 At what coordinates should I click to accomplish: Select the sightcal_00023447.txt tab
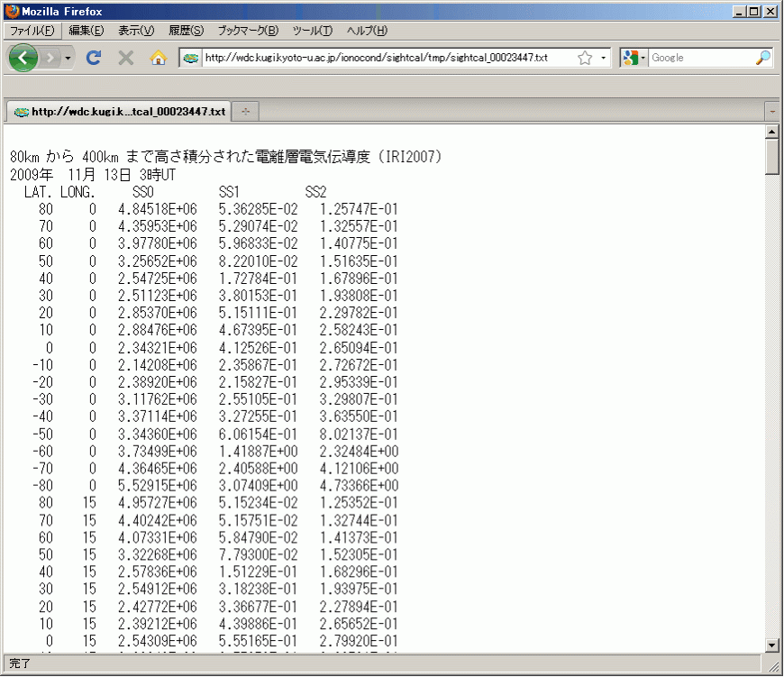[118, 112]
